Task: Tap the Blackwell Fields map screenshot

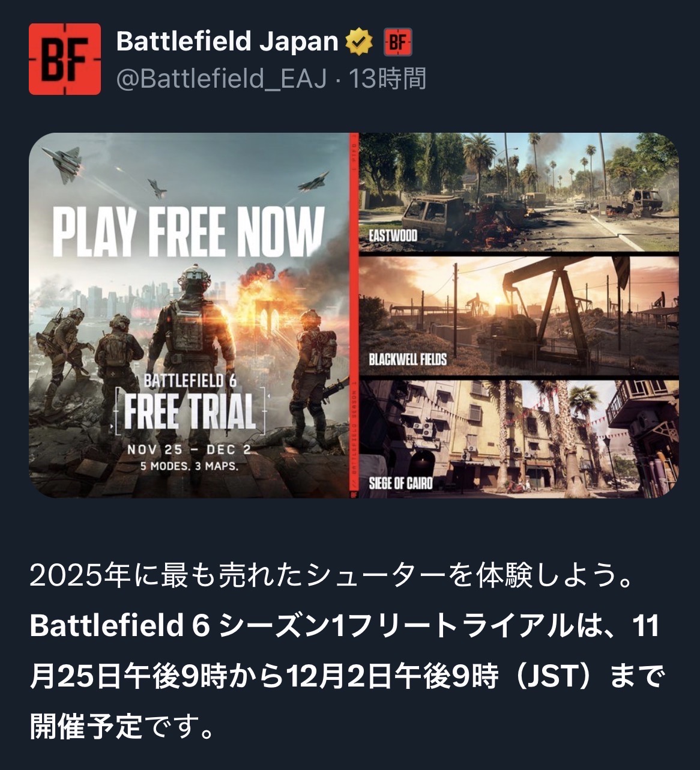Action: pyautogui.click(x=519, y=315)
